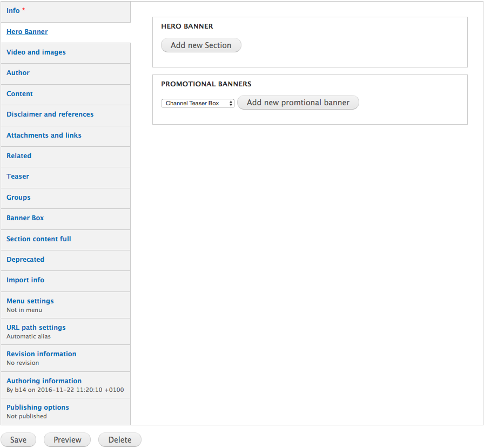Select the Banner Box tab

(25, 218)
